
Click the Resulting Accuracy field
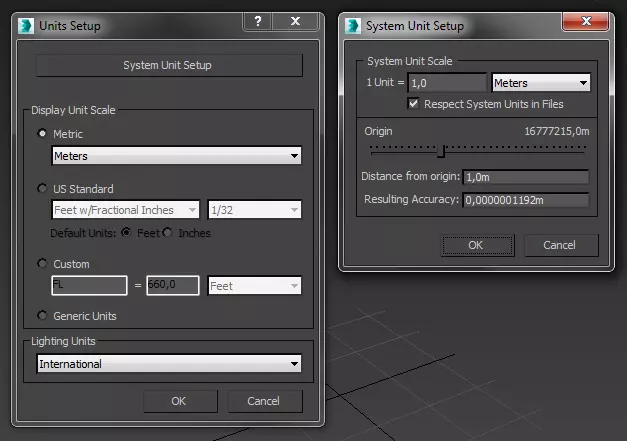tap(526, 200)
